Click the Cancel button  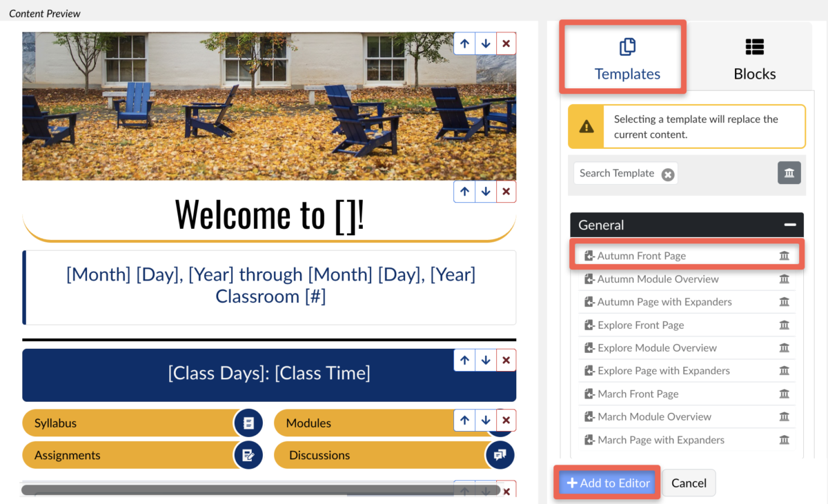click(x=689, y=483)
